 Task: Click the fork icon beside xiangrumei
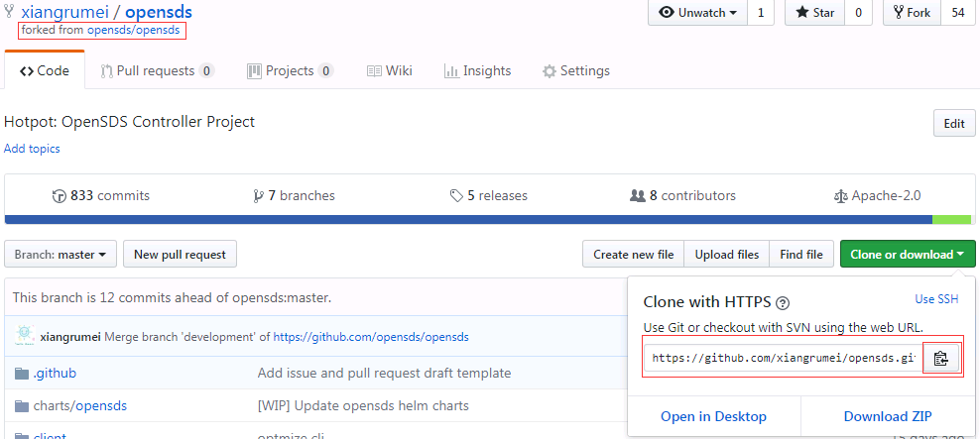click(9, 11)
